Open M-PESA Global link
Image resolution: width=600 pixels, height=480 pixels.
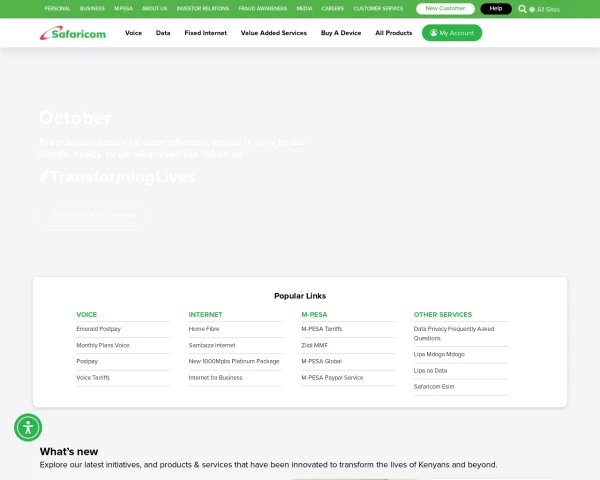(321, 361)
